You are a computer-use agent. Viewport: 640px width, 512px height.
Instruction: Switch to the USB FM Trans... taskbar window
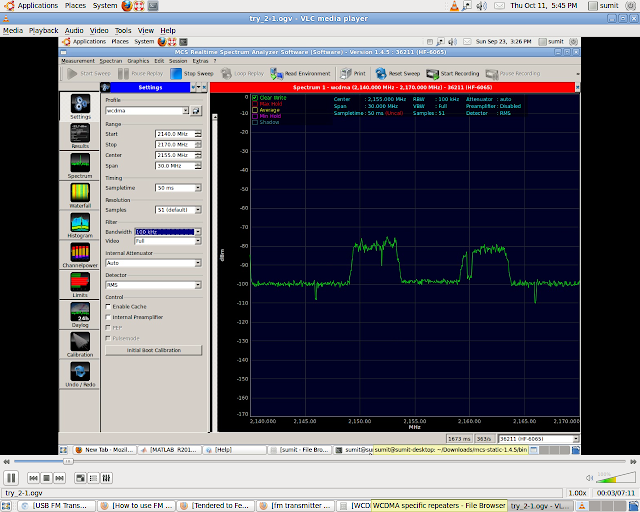click(57, 506)
